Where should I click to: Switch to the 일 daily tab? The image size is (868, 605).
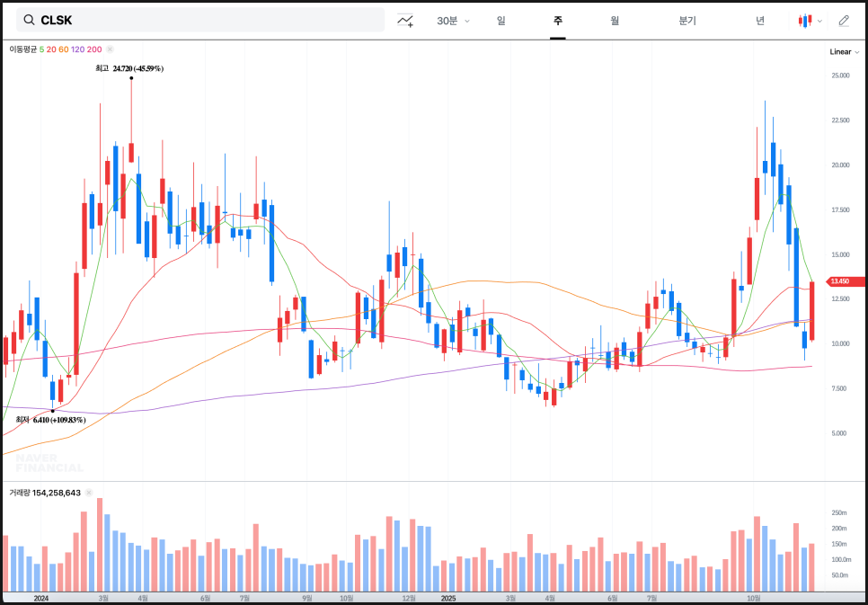click(500, 21)
